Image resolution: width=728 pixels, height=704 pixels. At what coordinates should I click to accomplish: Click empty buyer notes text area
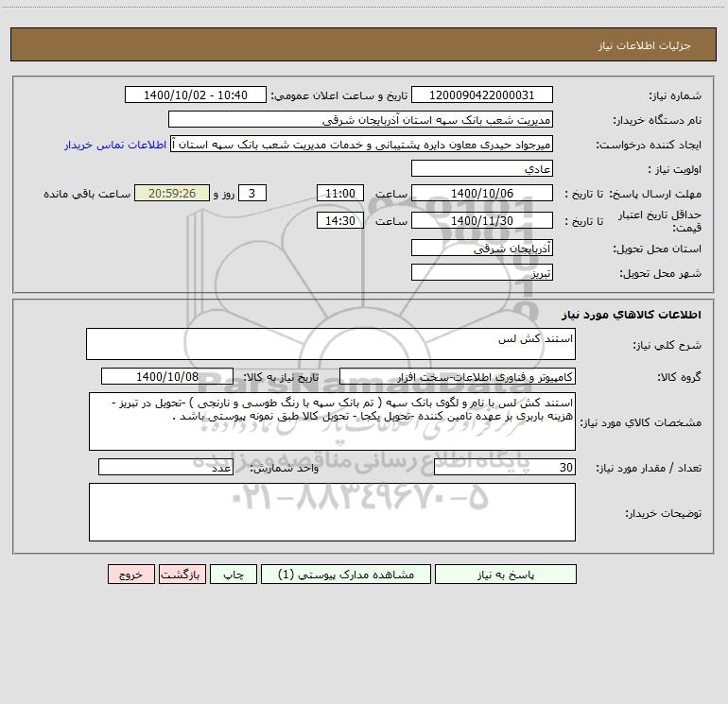point(332,512)
